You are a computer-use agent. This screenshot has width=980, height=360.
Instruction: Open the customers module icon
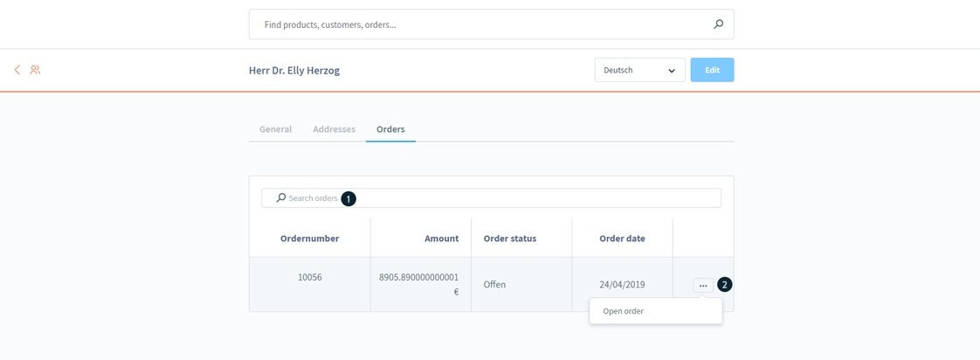(35, 70)
